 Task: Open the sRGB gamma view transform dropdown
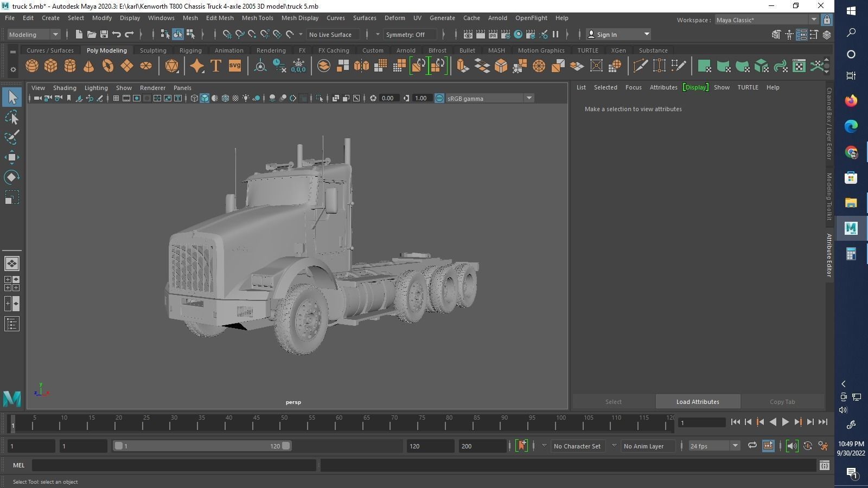(x=489, y=98)
